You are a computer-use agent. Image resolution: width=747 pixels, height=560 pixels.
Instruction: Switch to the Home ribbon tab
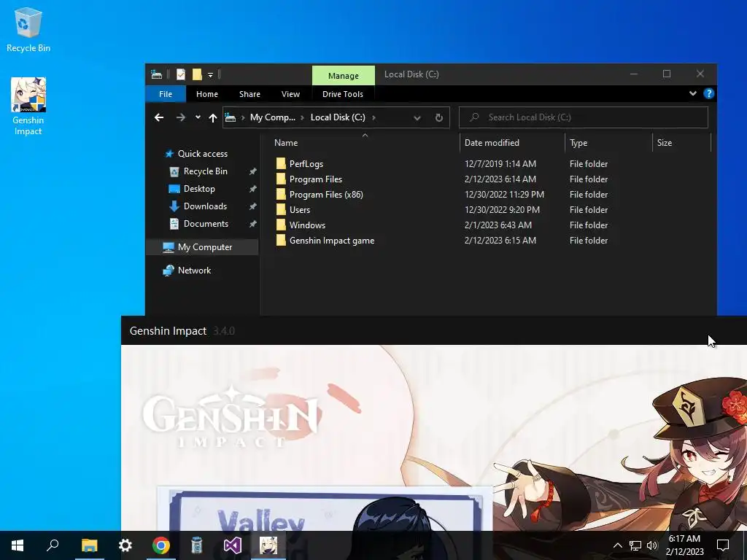coord(206,94)
